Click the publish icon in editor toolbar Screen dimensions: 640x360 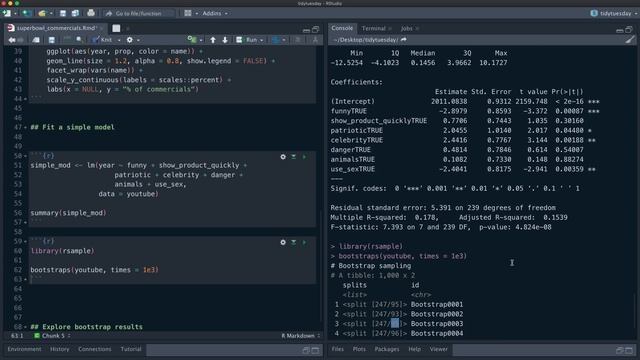(x=276, y=40)
